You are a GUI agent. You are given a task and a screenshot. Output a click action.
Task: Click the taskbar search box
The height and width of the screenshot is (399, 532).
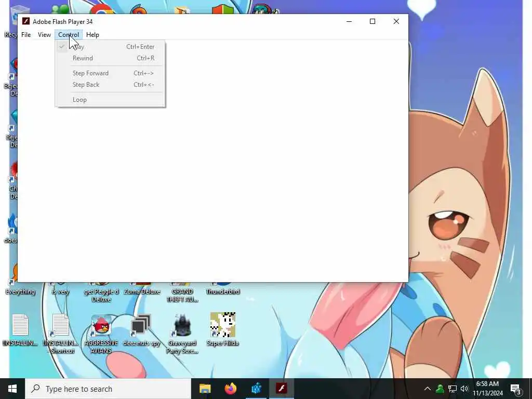pos(108,389)
